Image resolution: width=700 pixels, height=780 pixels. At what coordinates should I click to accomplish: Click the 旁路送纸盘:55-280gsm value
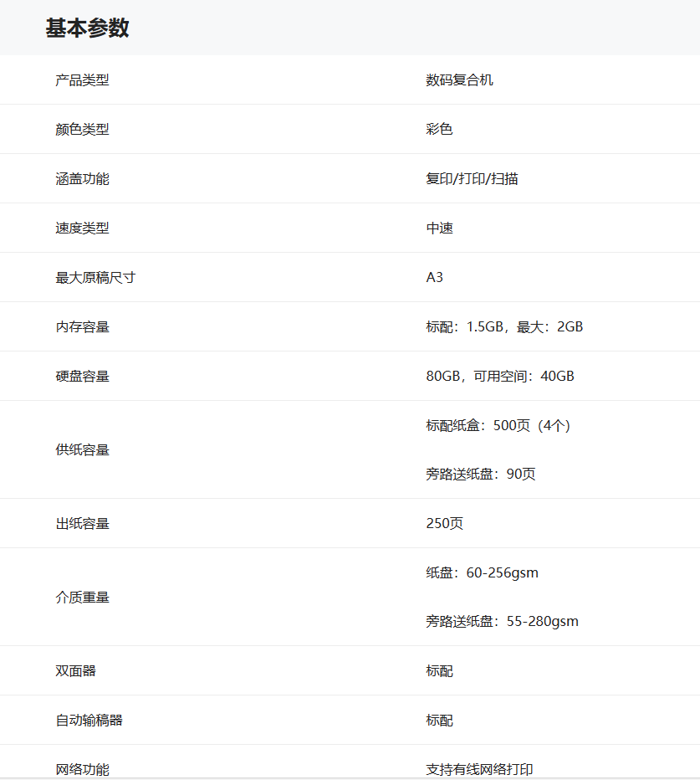(502, 622)
